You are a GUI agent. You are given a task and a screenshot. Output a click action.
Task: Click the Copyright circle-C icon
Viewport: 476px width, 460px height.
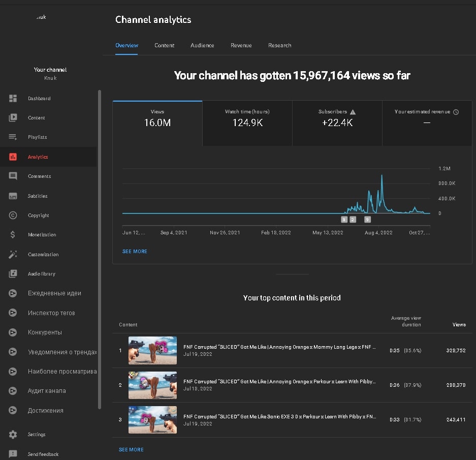tap(13, 216)
